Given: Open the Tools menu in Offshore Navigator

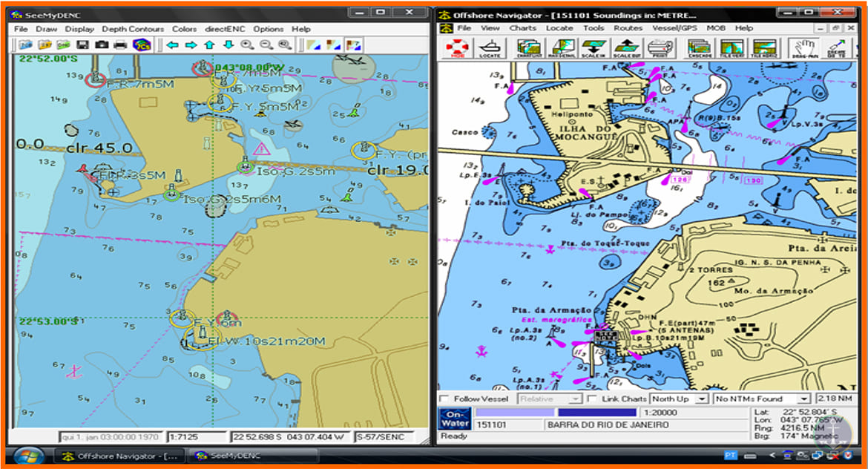Looking at the screenshot, I should (594, 27).
